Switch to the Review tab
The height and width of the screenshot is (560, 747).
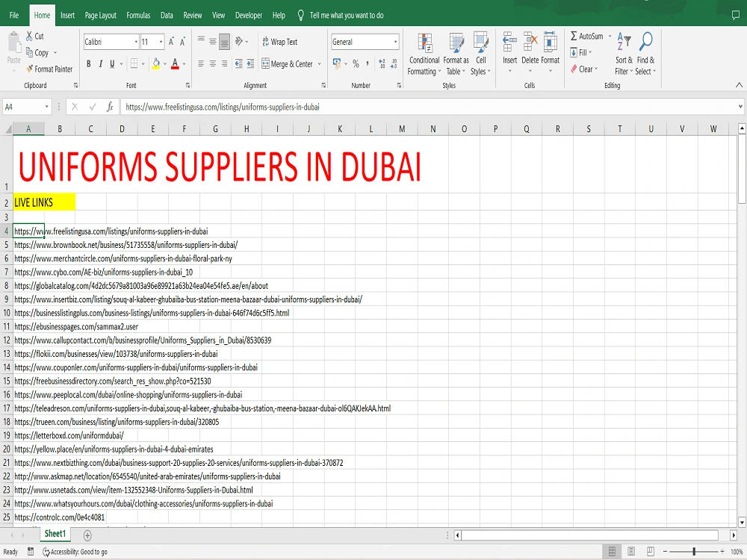click(193, 15)
